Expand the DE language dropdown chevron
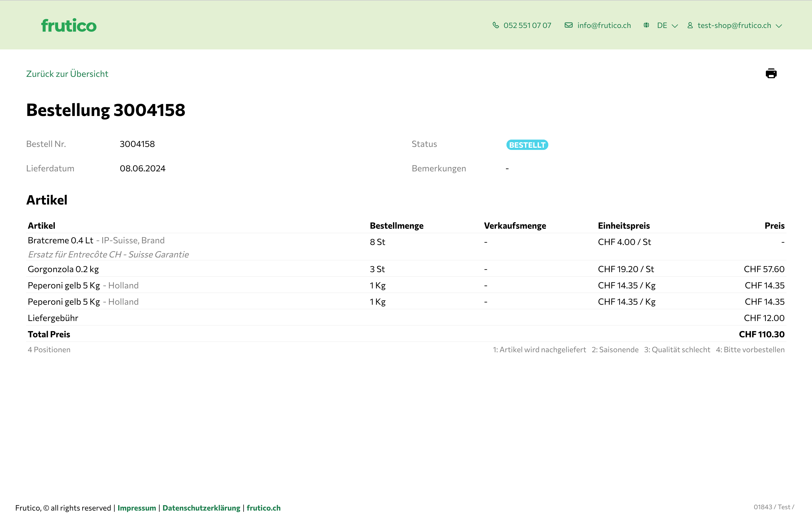Screen dimensions: 812x516 [x=675, y=26]
